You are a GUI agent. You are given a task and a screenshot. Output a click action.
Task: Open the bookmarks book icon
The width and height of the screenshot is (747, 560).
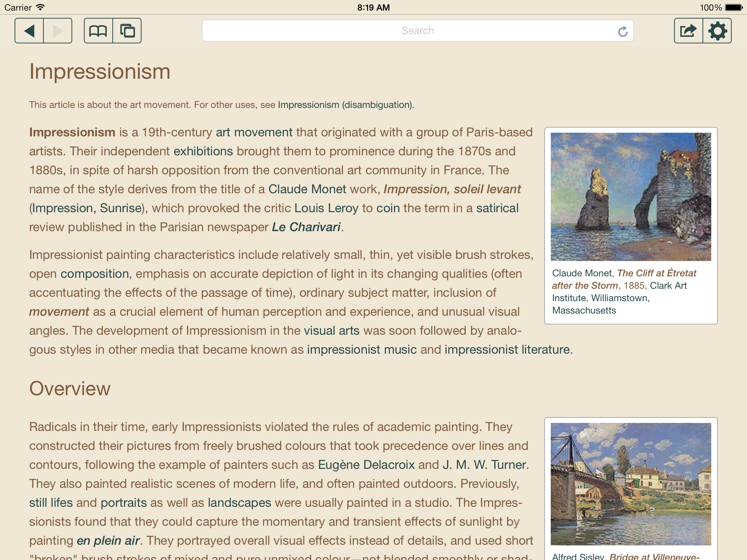(x=98, y=31)
